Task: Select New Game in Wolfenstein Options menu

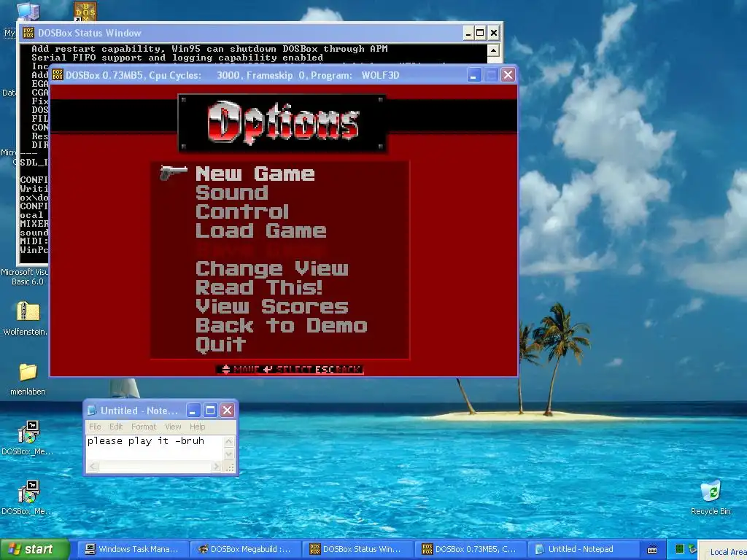Action: pos(255,174)
